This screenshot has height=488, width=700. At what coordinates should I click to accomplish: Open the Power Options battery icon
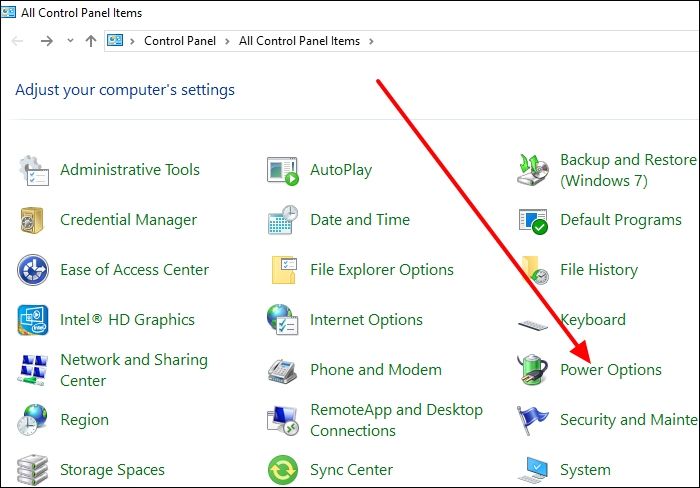(533, 370)
